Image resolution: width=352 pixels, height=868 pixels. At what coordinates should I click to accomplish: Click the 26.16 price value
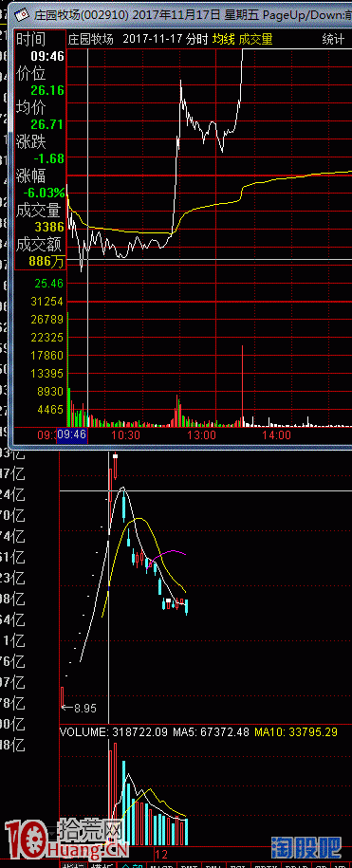[x=47, y=90]
